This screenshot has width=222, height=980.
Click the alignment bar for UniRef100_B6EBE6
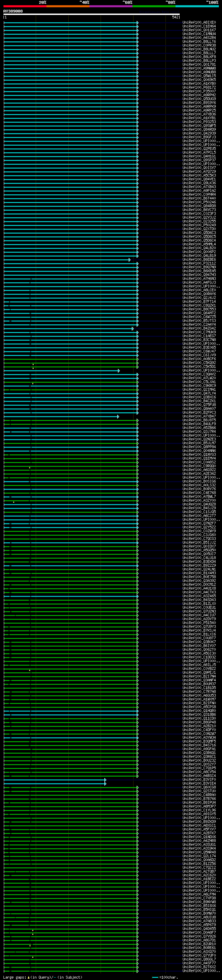click(67, 260)
